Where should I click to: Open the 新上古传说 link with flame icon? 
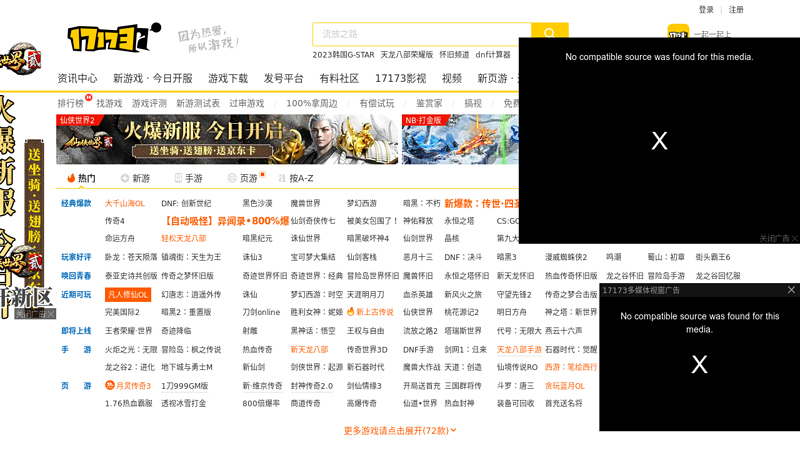pos(370,312)
